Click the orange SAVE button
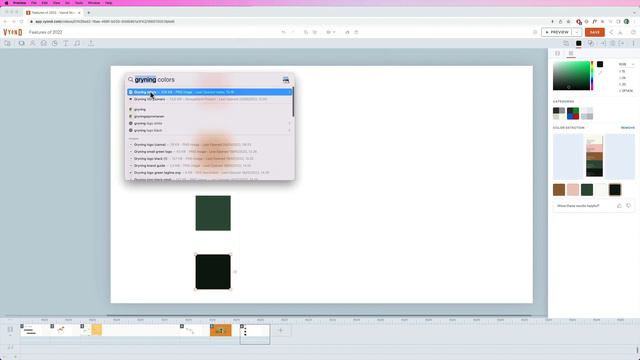 [595, 32]
